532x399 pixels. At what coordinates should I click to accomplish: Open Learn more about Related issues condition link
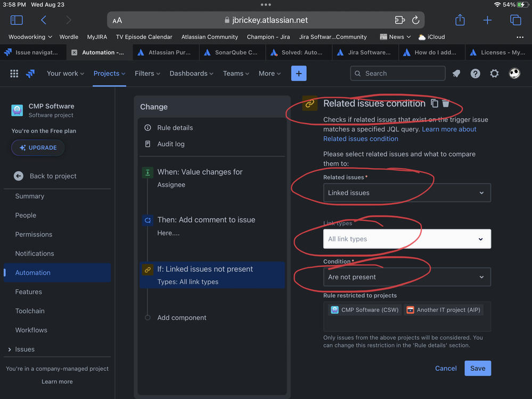[400, 134]
